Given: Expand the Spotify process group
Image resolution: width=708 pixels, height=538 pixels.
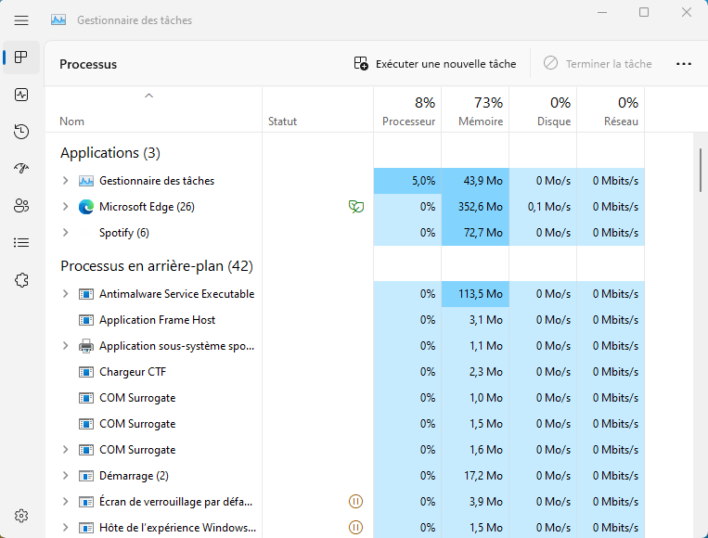Looking at the screenshot, I should pyautogui.click(x=65, y=233).
